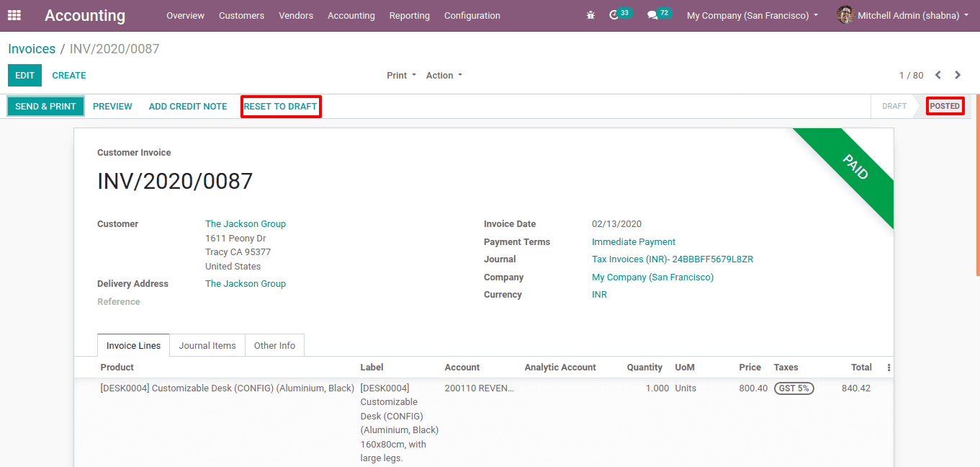This screenshot has width=980, height=467.
Task: Click the PREVIEW button
Action: tap(112, 106)
